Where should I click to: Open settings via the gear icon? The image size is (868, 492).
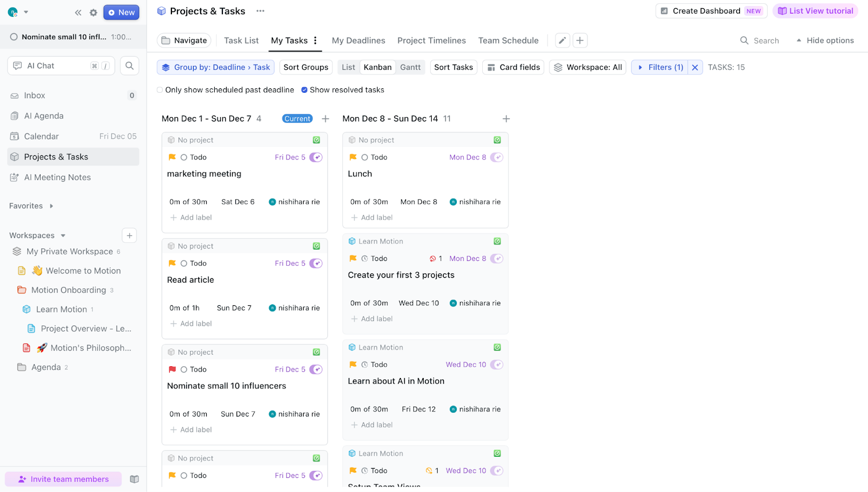pos(93,12)
